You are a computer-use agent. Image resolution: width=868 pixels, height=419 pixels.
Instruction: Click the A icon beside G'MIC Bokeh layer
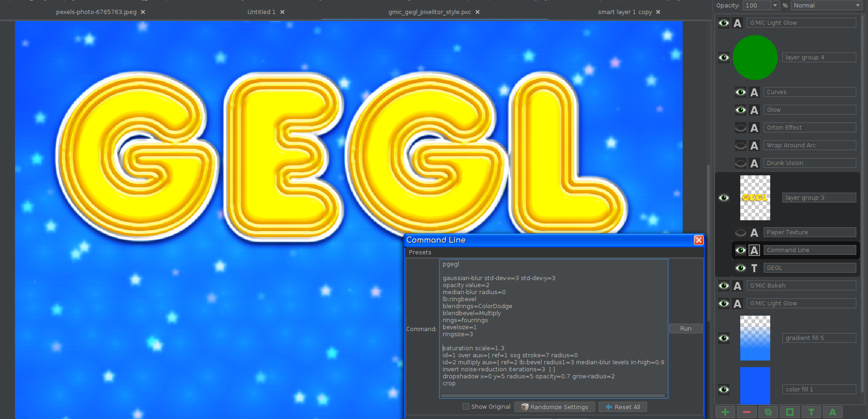pos(737,286)
